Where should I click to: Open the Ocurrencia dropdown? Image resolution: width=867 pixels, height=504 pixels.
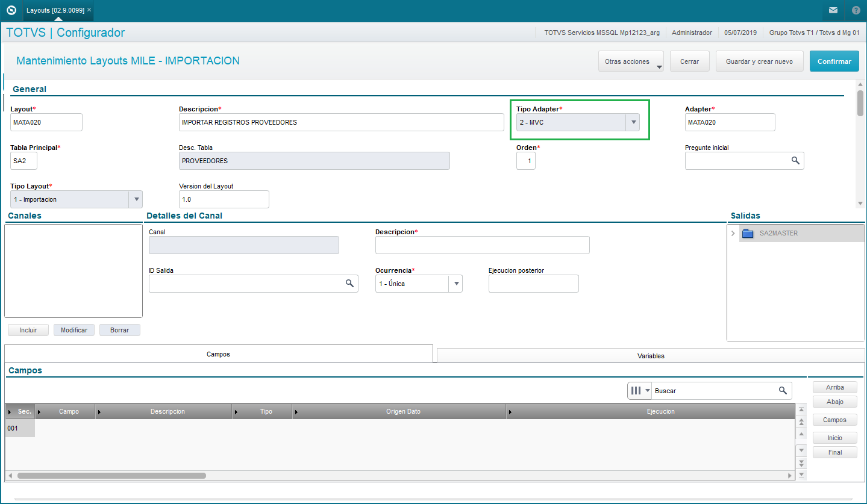456,284
